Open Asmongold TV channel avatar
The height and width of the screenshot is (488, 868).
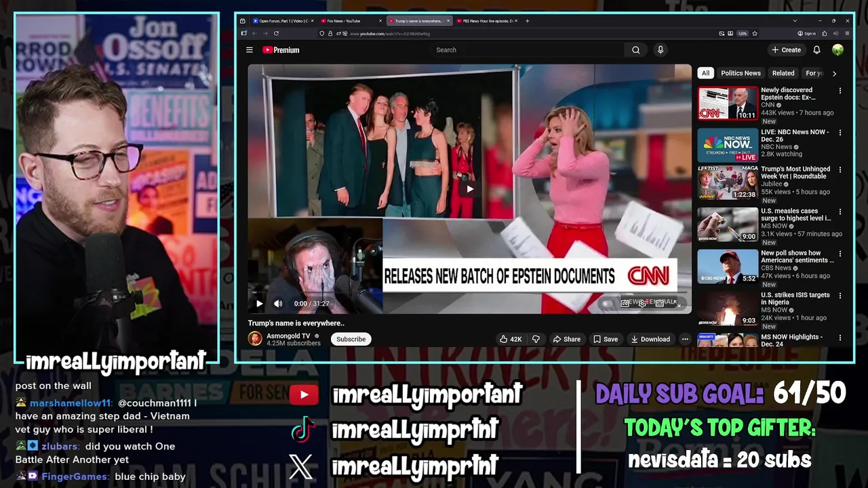(255, 339)
